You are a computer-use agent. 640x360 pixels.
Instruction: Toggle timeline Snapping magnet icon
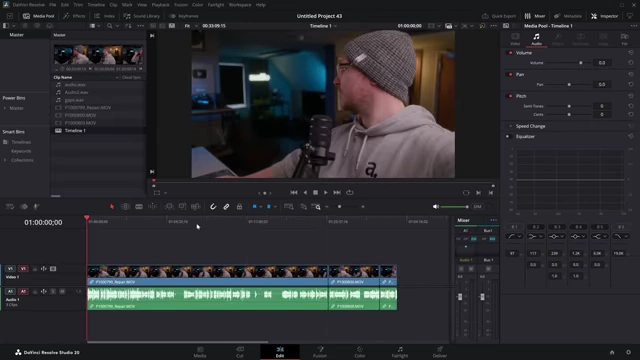213,207
